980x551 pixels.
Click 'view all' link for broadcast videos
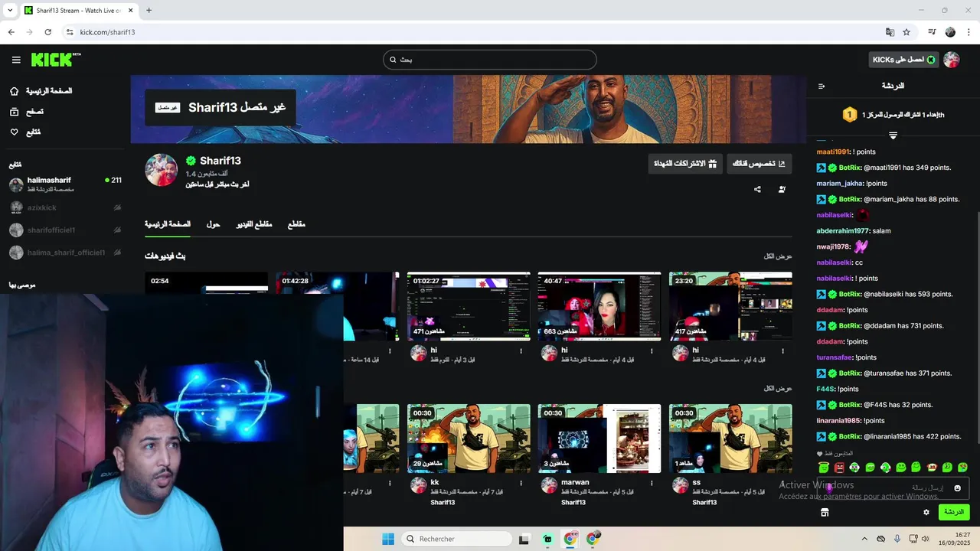coord(778,256)
